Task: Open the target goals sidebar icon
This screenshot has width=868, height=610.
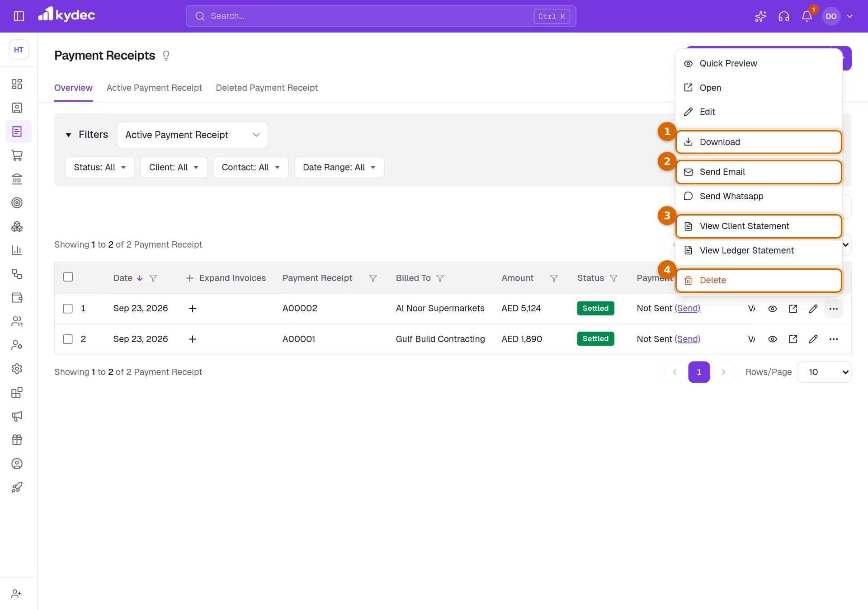Action: [17, 203]
